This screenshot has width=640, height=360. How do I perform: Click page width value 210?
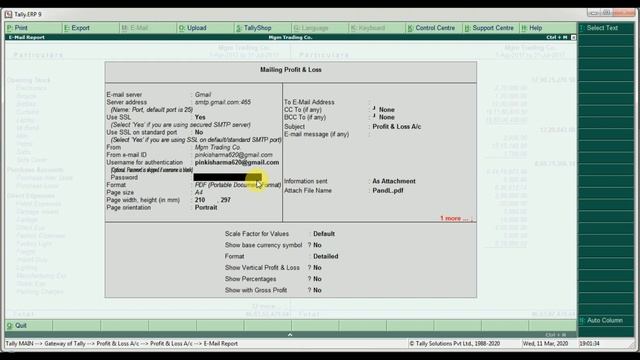tap(200, 200)
